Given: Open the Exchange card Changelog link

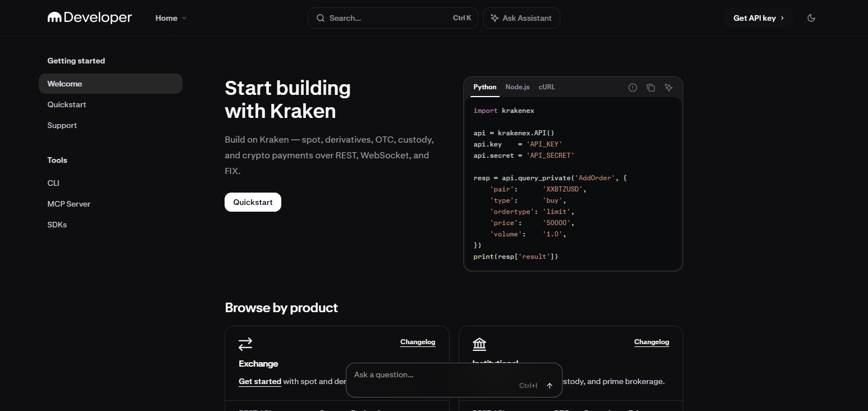Looking at the screenshot, I should pyautogui.click(x=418, y=342).
